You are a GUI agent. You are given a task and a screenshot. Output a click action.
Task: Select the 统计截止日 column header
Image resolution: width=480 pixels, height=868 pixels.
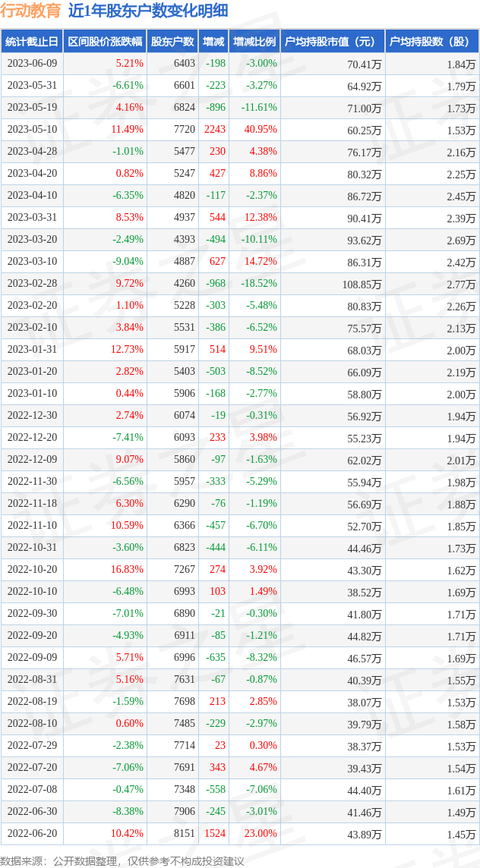coord(31,41)
